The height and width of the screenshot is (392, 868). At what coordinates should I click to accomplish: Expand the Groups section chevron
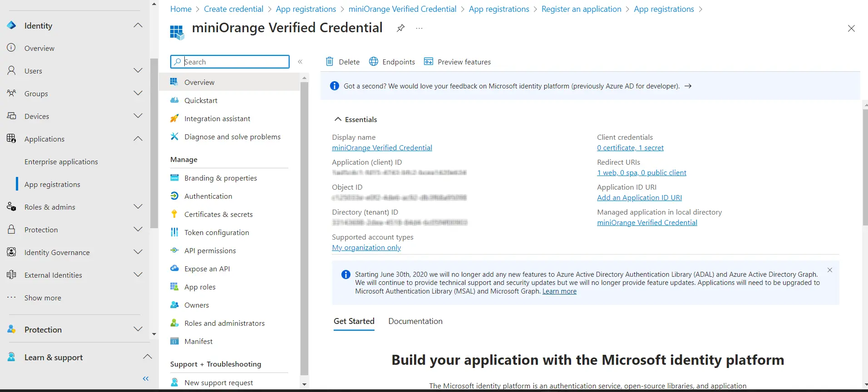click(x=138, y=93)
